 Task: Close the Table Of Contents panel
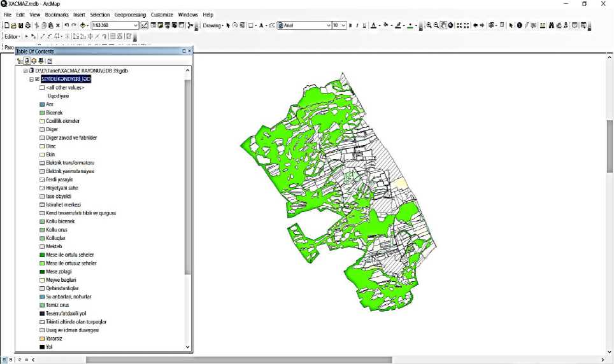[189, 51]
